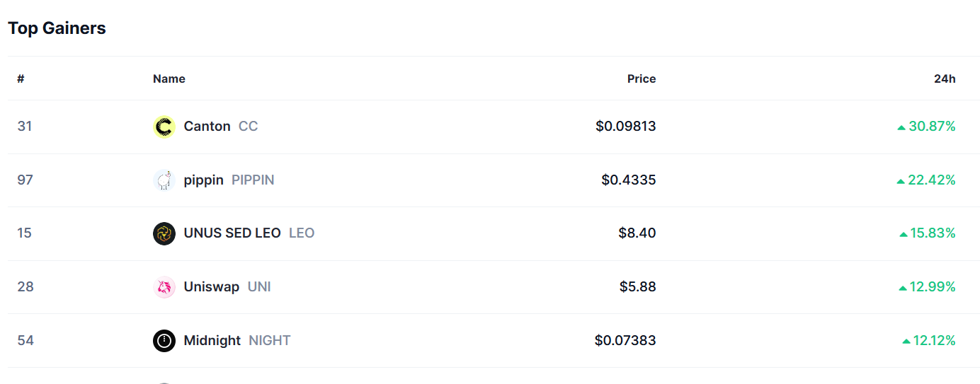This screenshot has height=384, width=980.
Task: Sort table by Price column header
Action: [642, 79]
